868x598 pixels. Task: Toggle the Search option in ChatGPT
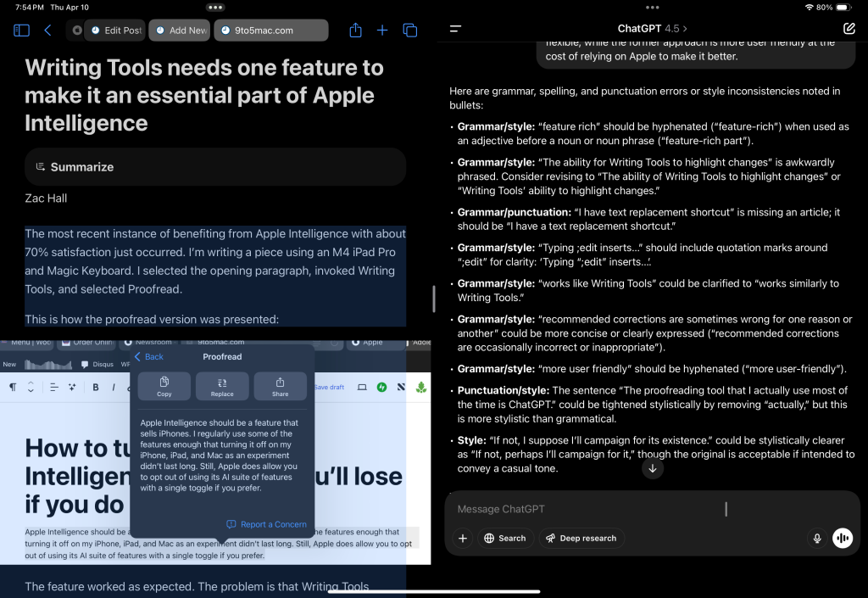pyautogui.click(x=504, y=538)
